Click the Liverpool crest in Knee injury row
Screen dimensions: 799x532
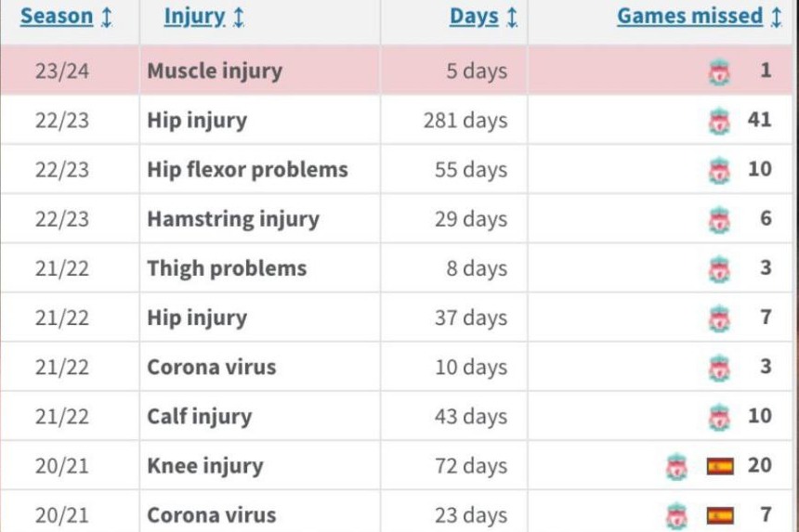676,466
